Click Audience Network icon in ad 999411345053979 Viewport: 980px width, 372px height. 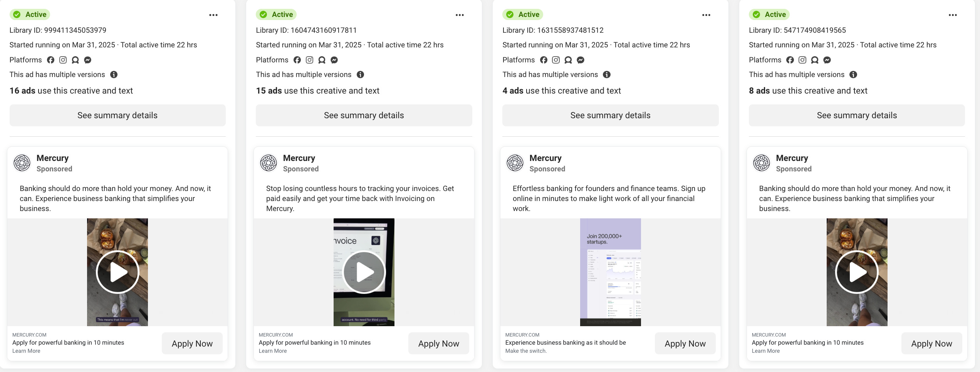(x=76, y=60)
